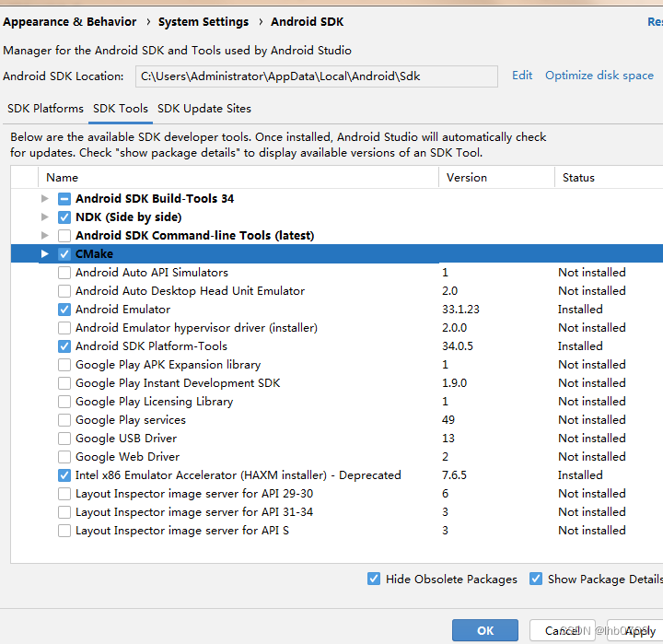This screenshot has width=663, height=644.
Task: Click the Edit SDK location link
Action: click(x=522, y=76)
